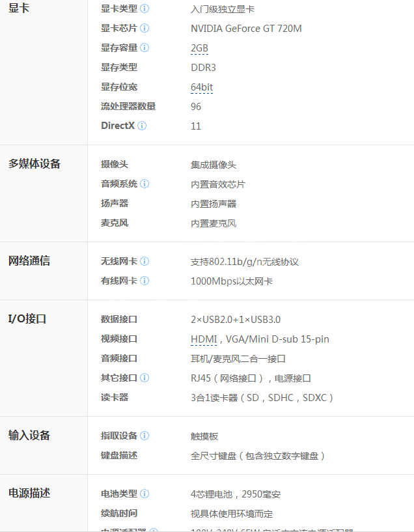Click the 视频接口 label
This screenshot has height=532, width=414.
click(119, 339)
